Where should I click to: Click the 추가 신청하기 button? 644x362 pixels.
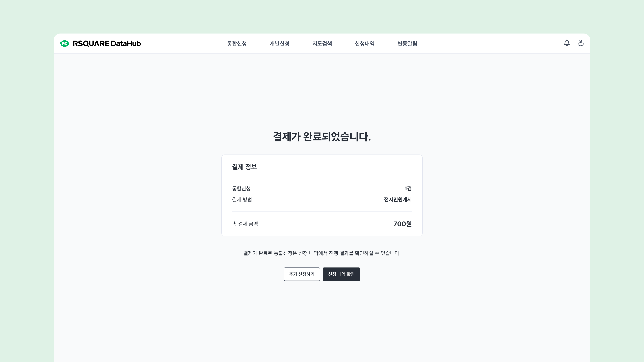[x=302, y=274]
